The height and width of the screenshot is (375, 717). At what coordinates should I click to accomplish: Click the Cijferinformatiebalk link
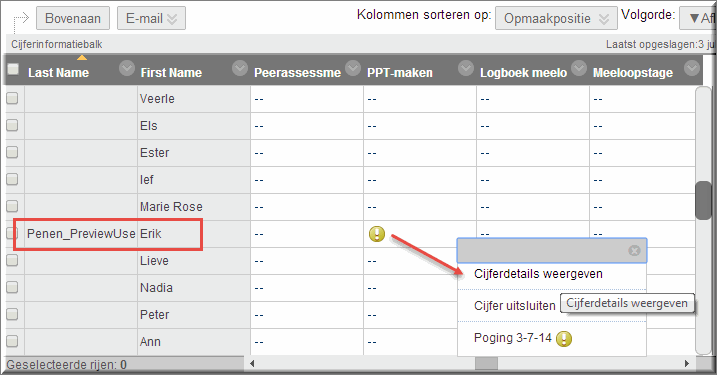[x=57, y=44]
